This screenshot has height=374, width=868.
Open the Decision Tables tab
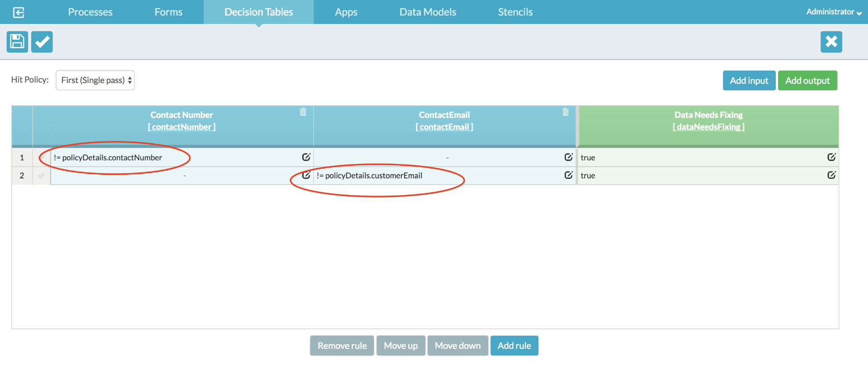[x=259, y=12]
